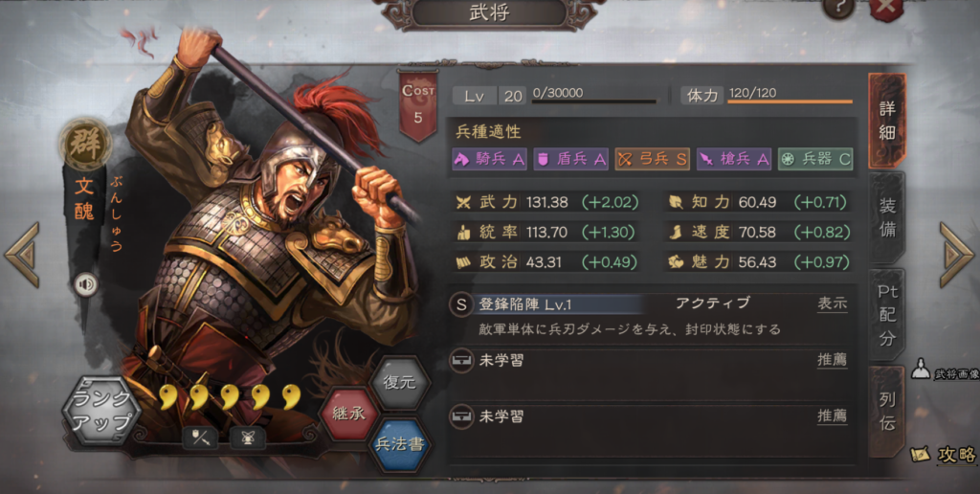980x494 pixels.
Task: Select the sword-and-flag icon below stars
Action: (200, 438)
